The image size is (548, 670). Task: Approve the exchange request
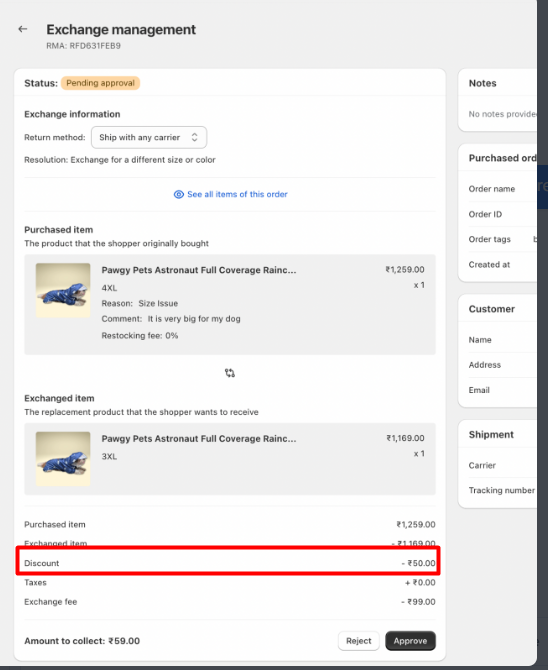(410, 641)
